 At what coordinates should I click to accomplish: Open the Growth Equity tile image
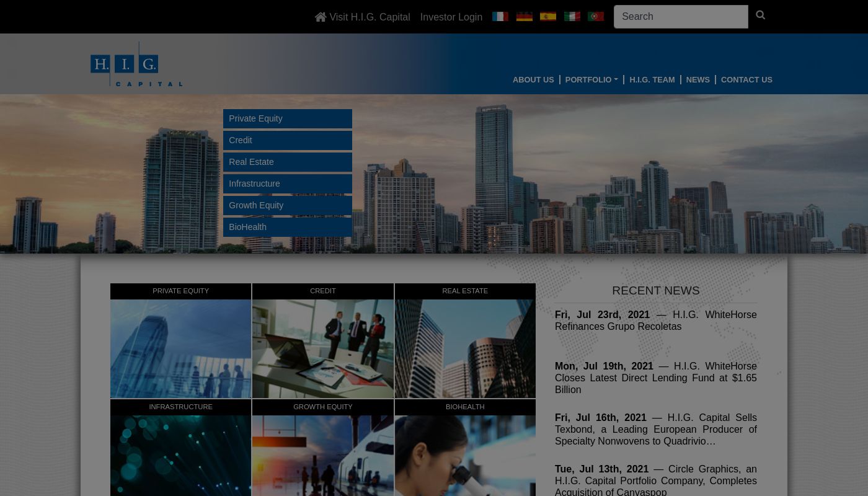point(322,456)
